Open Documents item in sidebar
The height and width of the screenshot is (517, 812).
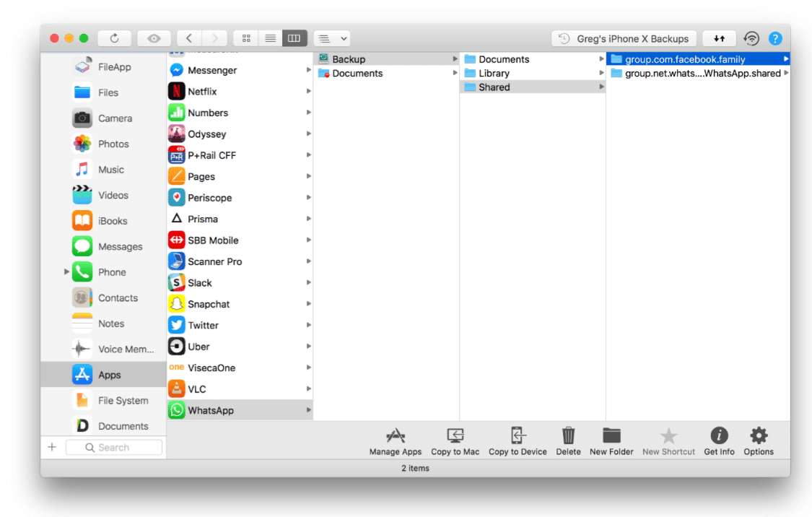coord(103,426)
